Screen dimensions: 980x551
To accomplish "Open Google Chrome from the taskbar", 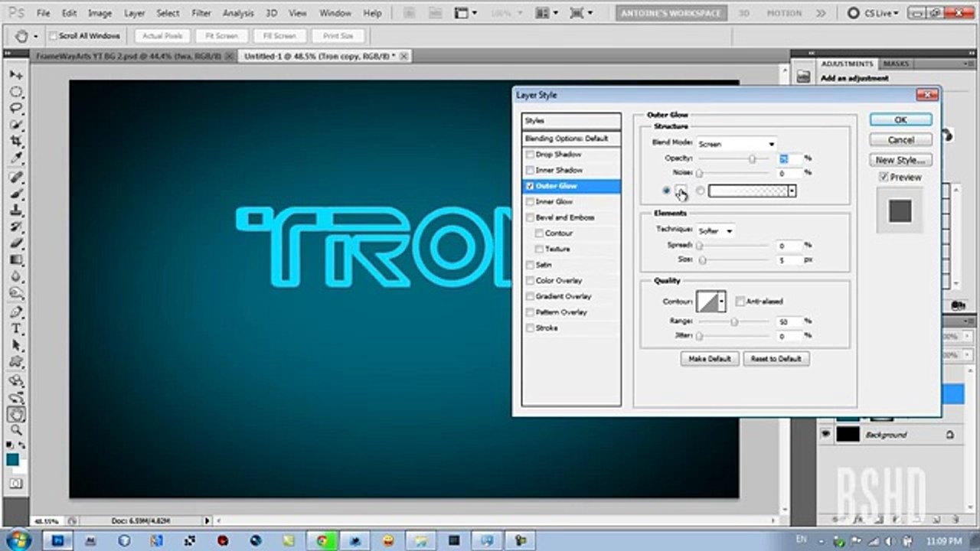I will pos(322,540).
